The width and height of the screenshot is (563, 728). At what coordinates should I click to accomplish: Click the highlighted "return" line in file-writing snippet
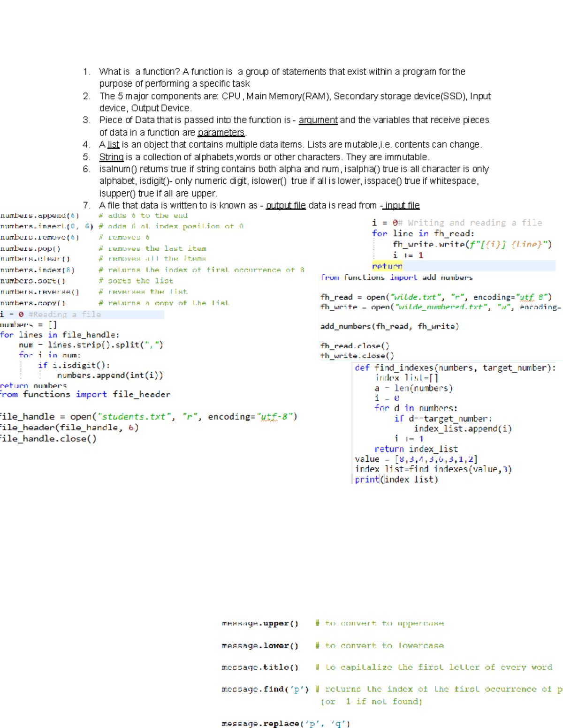[x=387, y=266]
